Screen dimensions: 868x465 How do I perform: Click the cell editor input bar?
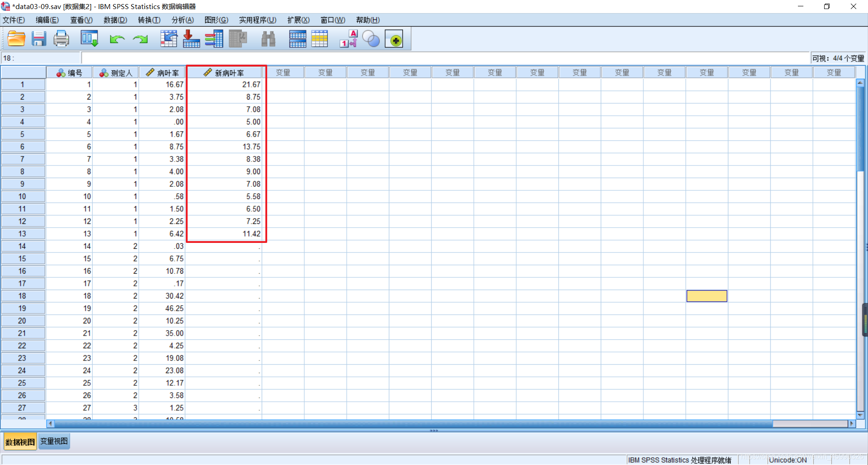pyautogui.click(x=445, y=58)
